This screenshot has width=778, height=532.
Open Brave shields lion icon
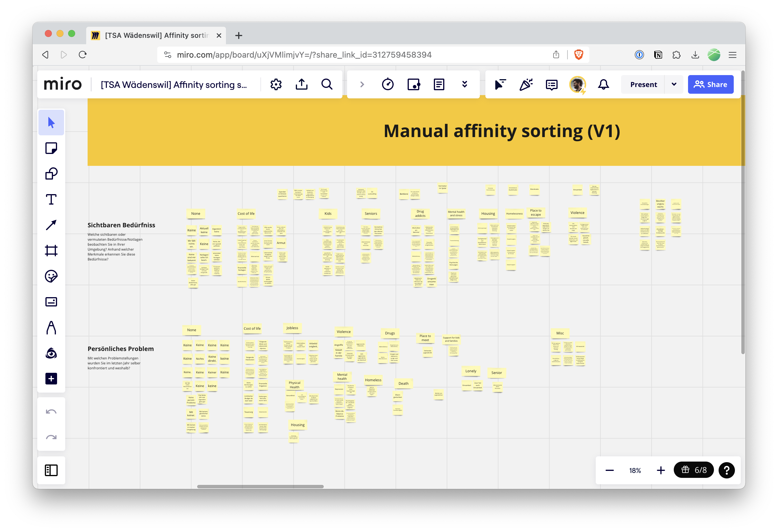coord(579,54)
